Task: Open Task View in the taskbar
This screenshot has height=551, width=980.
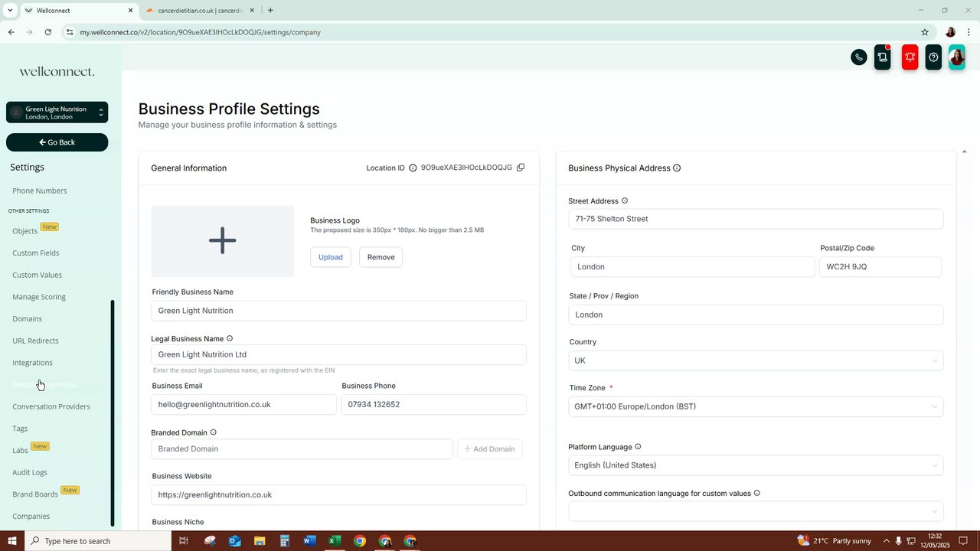Action: pos(184,541)
